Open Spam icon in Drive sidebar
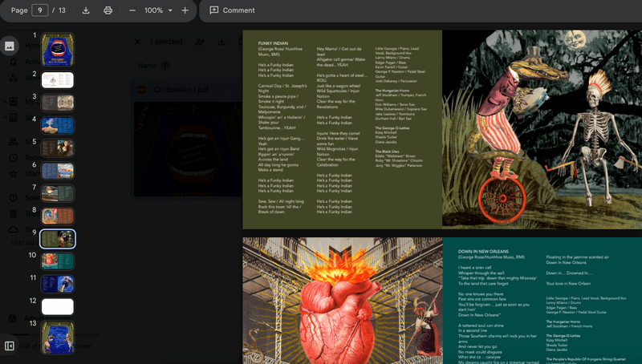Viewport: 642px width, 364px height. [x=13, y=197]
